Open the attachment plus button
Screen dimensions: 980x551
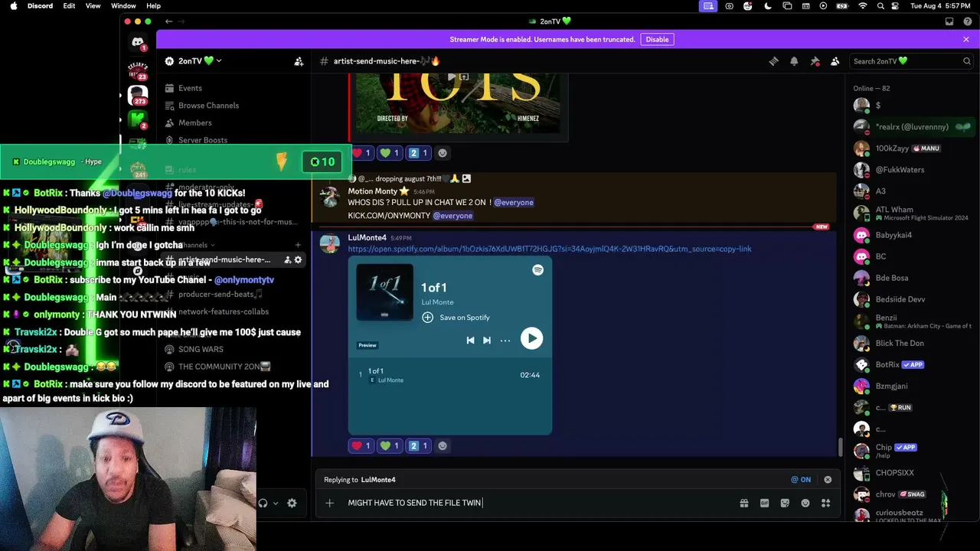329,503
